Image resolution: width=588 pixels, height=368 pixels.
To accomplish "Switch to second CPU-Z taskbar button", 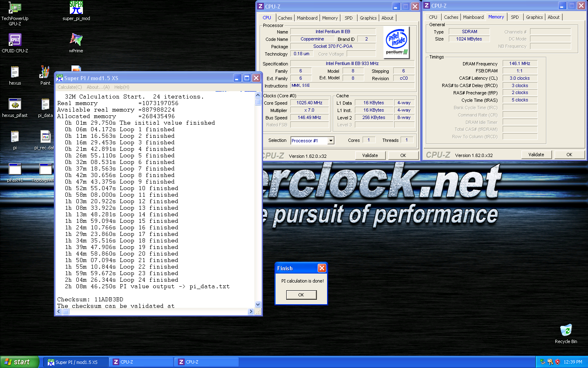I will [207, 362].
